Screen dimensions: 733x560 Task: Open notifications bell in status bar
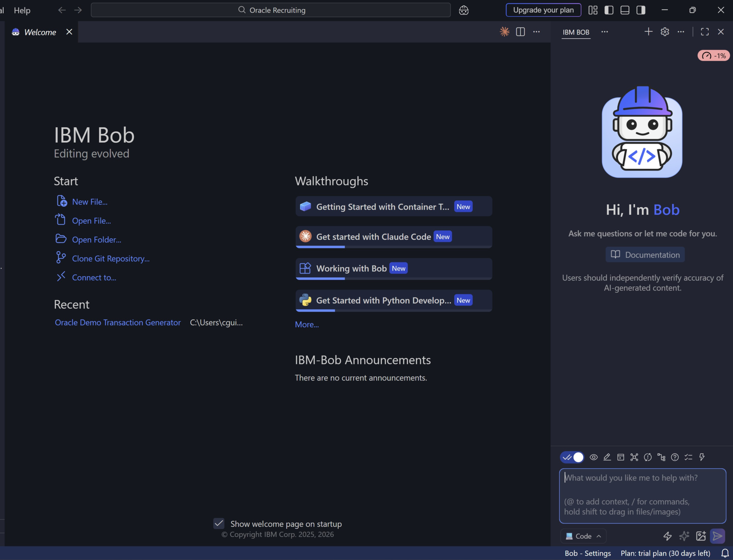tap(725, 553)
